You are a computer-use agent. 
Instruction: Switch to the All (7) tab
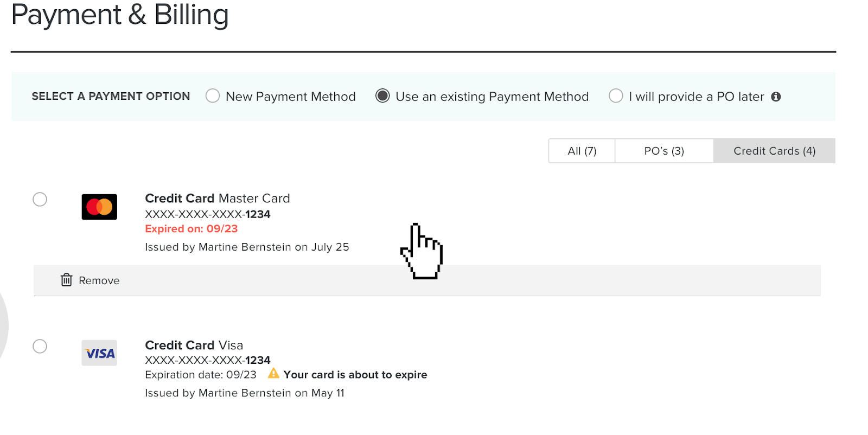582,151
